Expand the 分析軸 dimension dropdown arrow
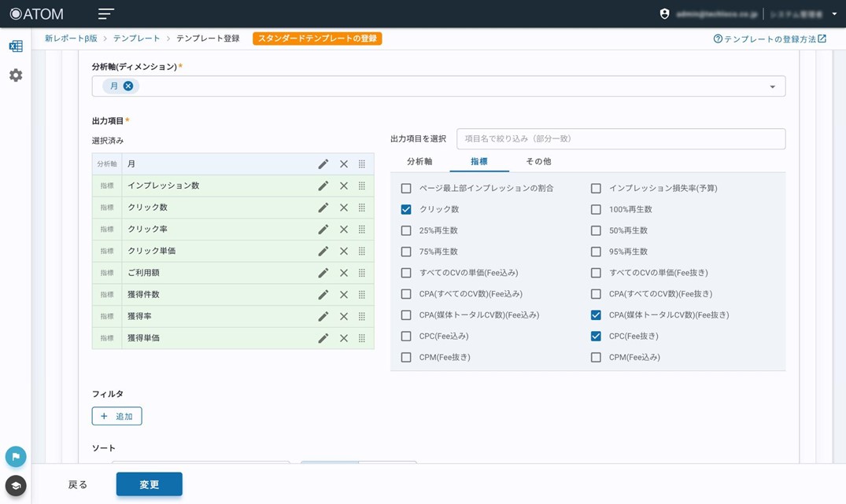This screenshot has height=504, width=846. click(772, 86)
